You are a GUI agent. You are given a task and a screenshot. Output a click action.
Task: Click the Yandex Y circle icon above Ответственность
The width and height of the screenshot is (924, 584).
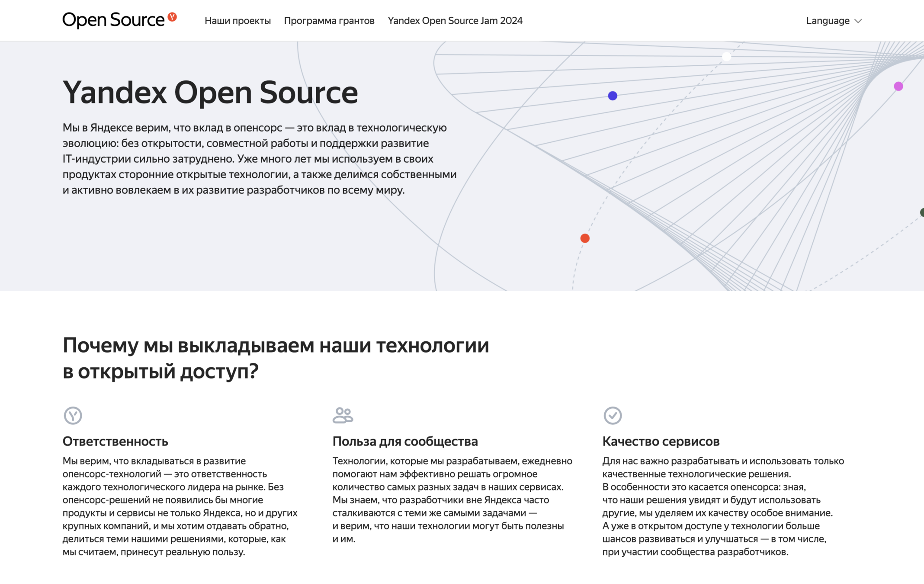(73, 415)
